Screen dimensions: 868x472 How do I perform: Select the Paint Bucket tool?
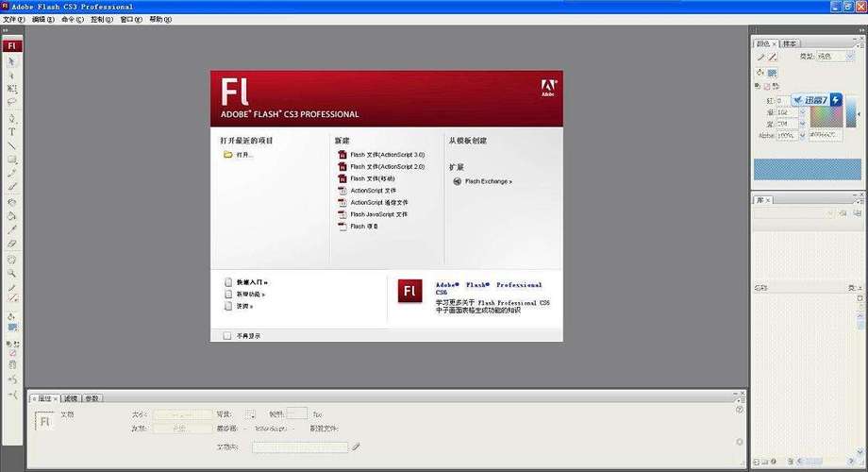tap(11, 216)
